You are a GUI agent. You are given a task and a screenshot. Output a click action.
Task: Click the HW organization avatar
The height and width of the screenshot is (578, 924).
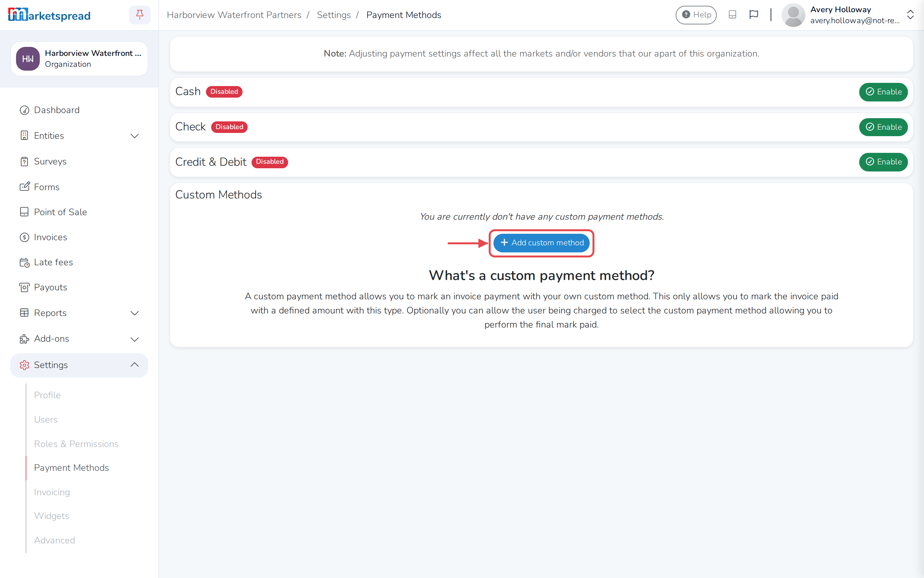click(x=28, y=59)
